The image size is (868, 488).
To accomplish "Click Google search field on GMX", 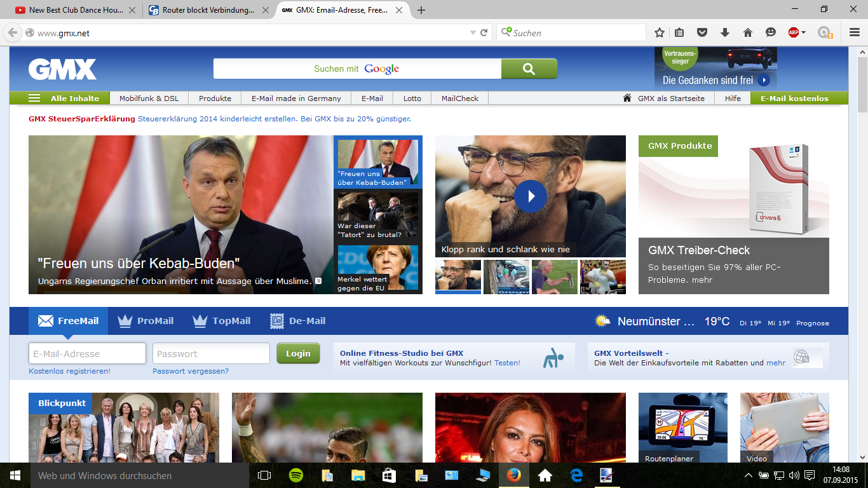I will tap(357, 69).
